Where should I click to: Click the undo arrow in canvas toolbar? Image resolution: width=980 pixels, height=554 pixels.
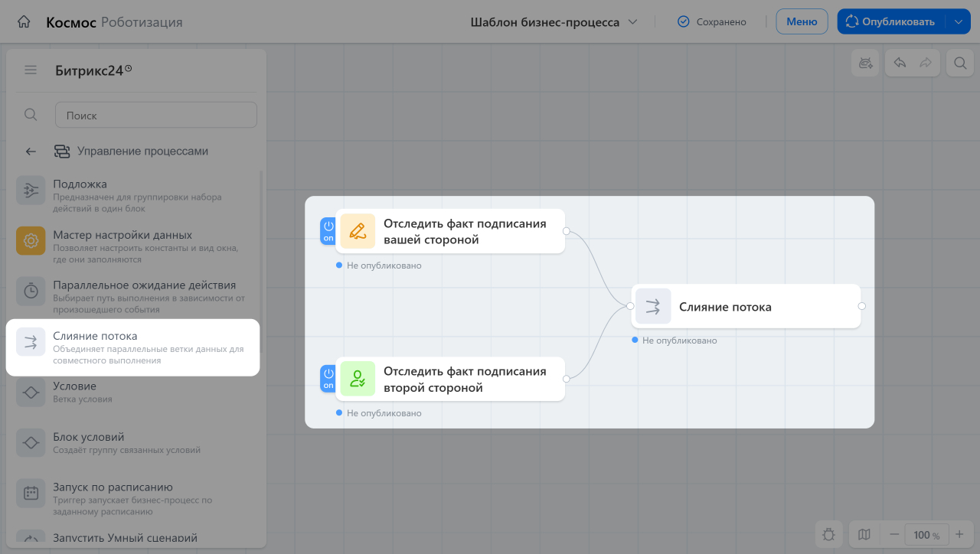click(x=900, y=64)
